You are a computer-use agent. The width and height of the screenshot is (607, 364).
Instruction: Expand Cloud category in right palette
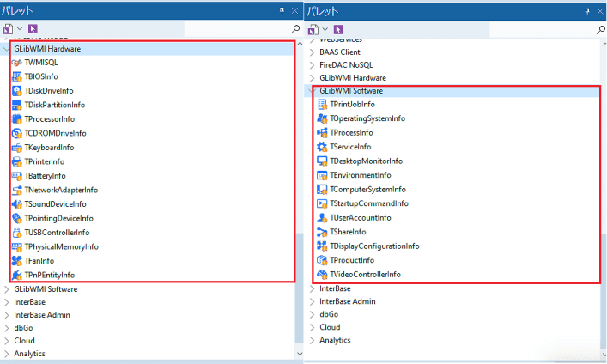point(312,327)
